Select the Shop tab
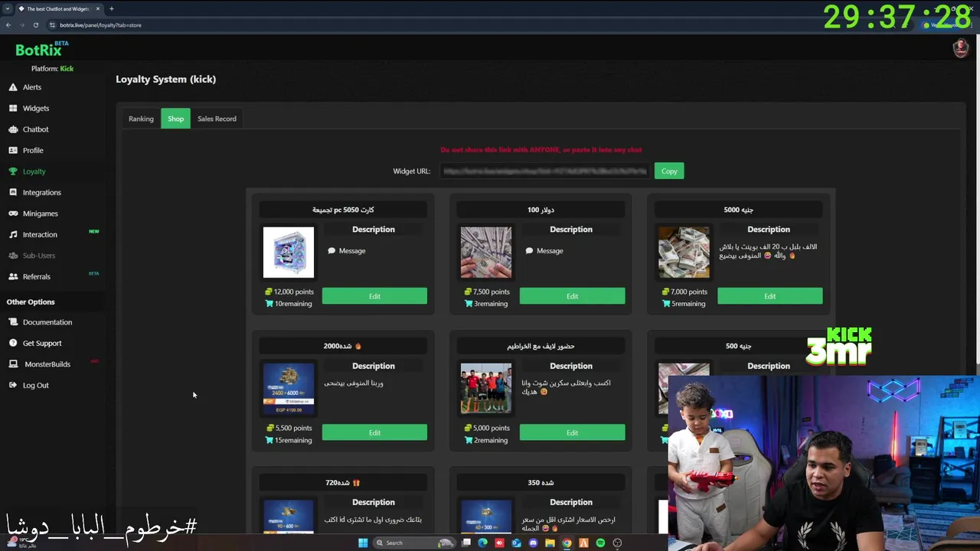Image resolution: width=980 pixels, height=551 pixels. pos(175,119)
